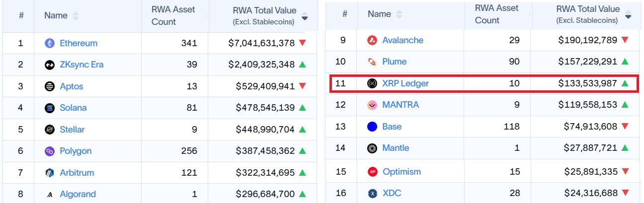Click the MANTRA logo icon
The image size is (644, 203).
(x=372, y=105)
